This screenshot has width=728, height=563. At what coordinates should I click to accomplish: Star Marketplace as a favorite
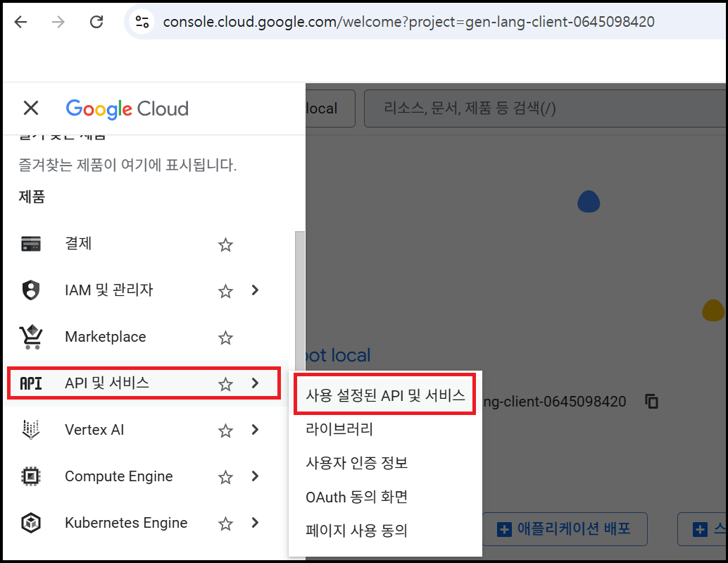click(x=225, y=338)
